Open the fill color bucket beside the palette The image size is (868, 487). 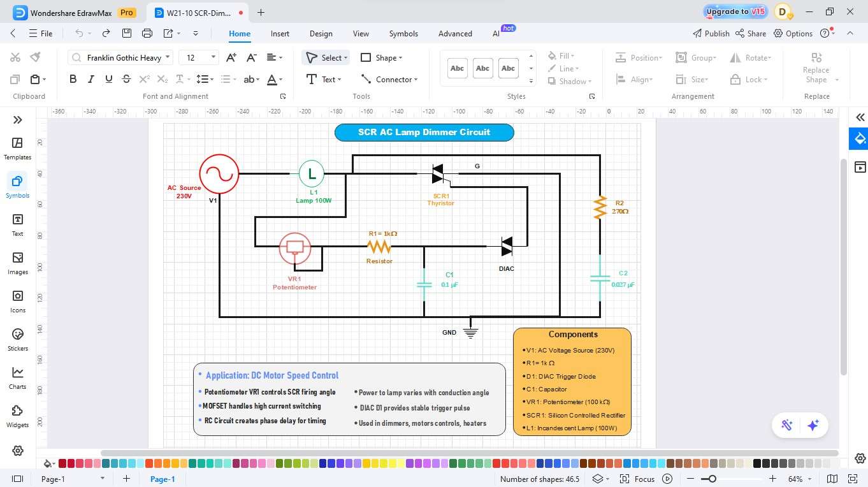pyautogui.click(x=48, y=463)
